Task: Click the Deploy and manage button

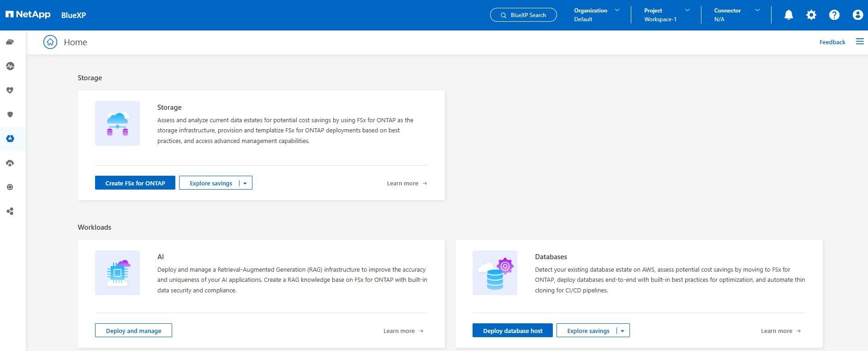Action: click(133, 331)
